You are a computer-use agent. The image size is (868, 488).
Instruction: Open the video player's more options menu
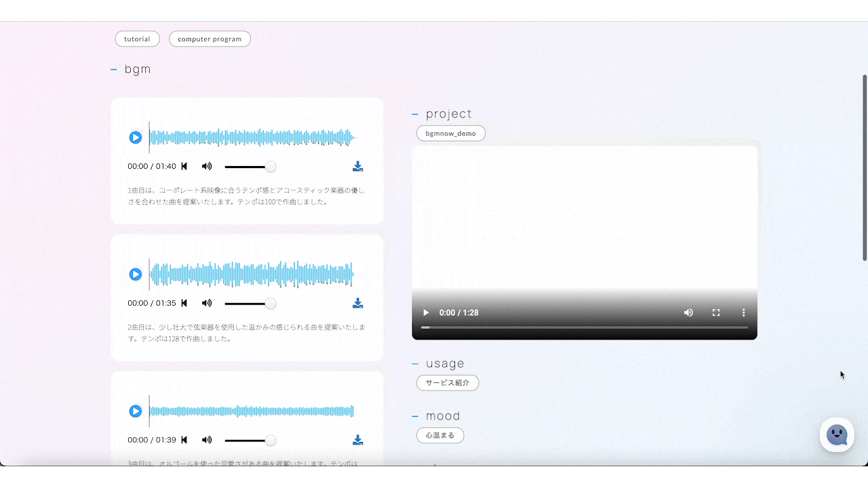(x=743, y=312)
